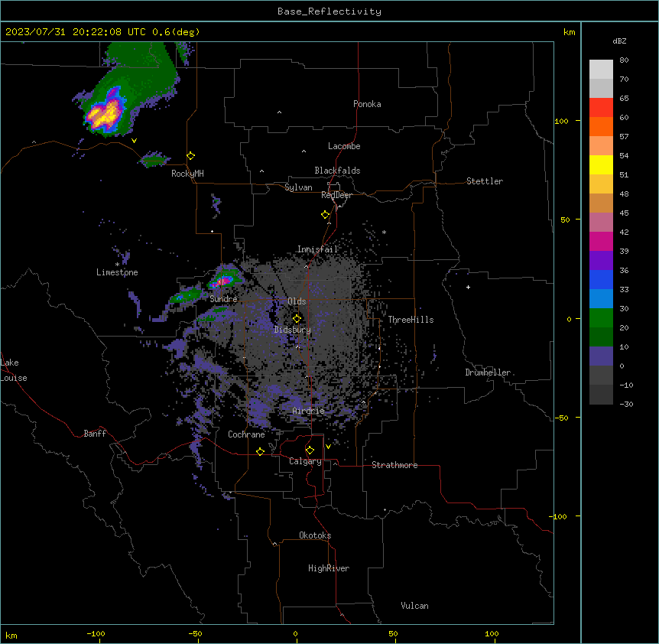Select the royal blue 33-36 dBZ swatch
The image size is (659, 644).
click(x=601, y=279)
